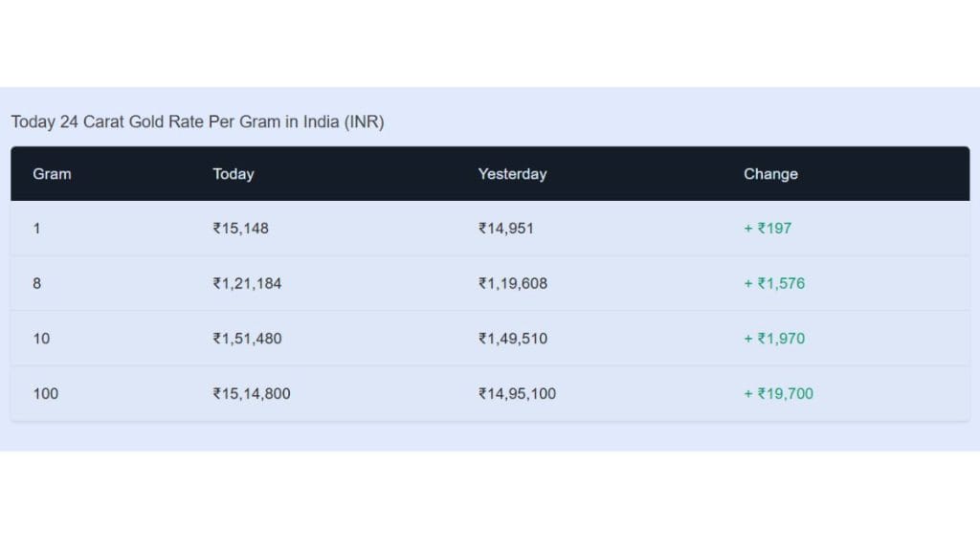The image size is (980, 551).
Task: Click yesterday's price ₹1,19,608
Action: pyautogui.click(x=513, y=283)
